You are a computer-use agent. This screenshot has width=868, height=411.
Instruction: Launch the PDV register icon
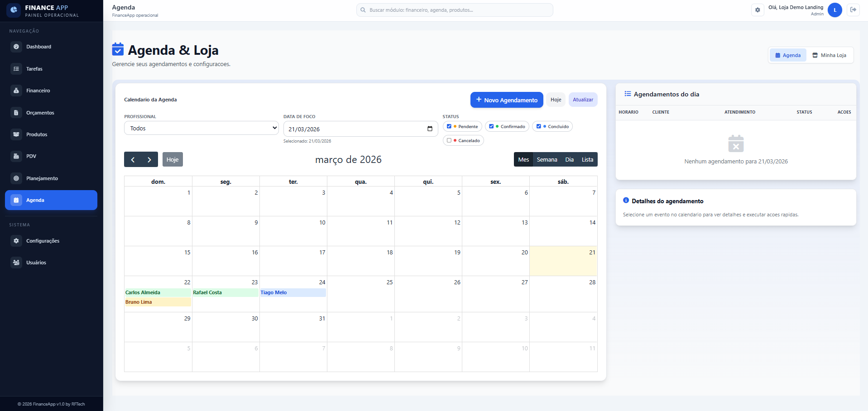click(16, 156)
